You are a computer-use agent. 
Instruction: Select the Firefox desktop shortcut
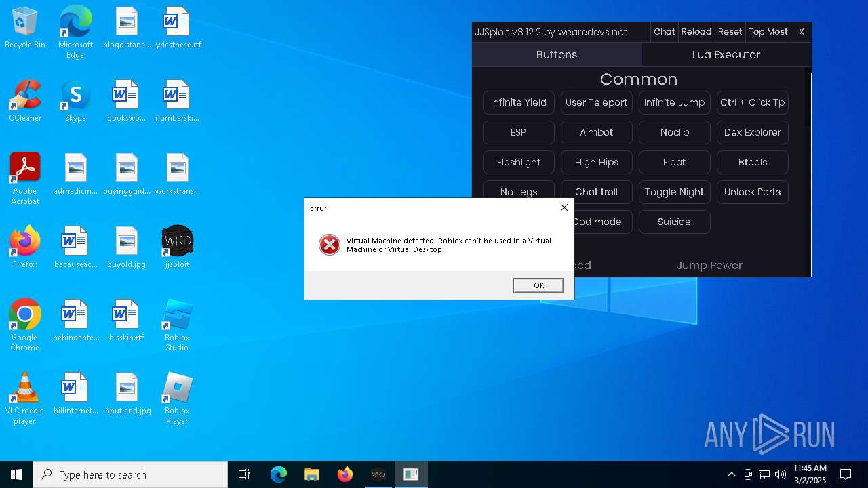pos(25,247)
